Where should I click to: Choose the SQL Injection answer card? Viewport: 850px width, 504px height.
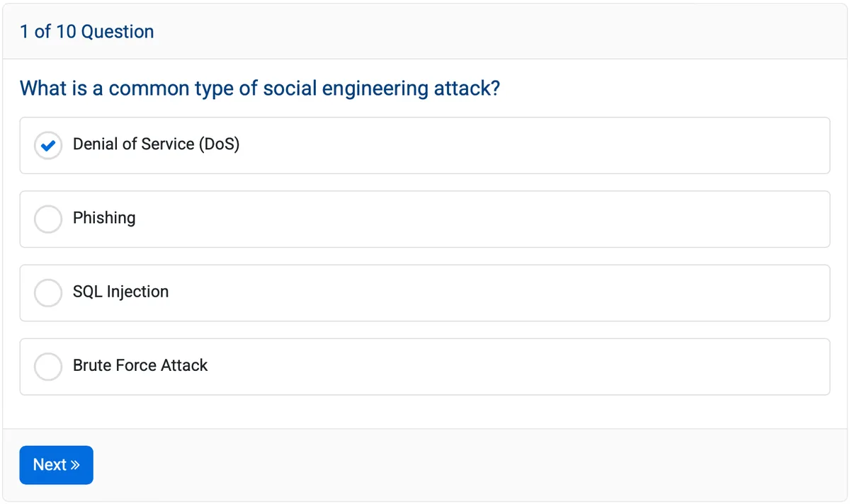point(425,292)
